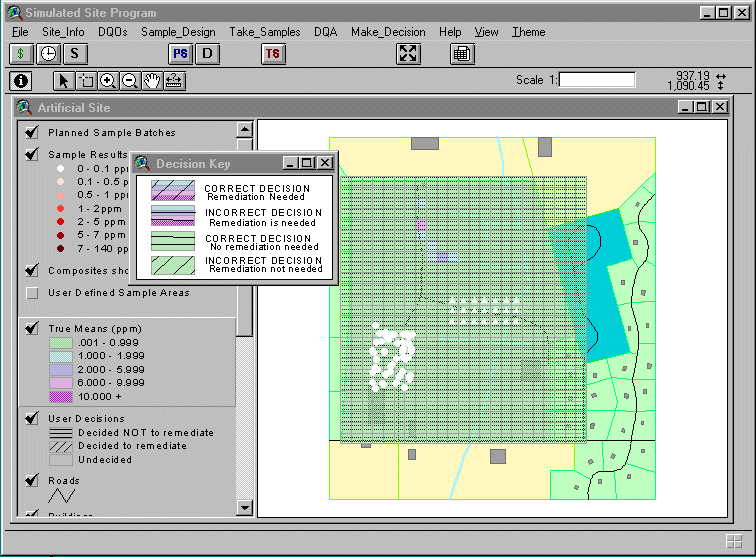Select the Identify info tool
This screenshot has width=756, height=557.
pos(21,81)
